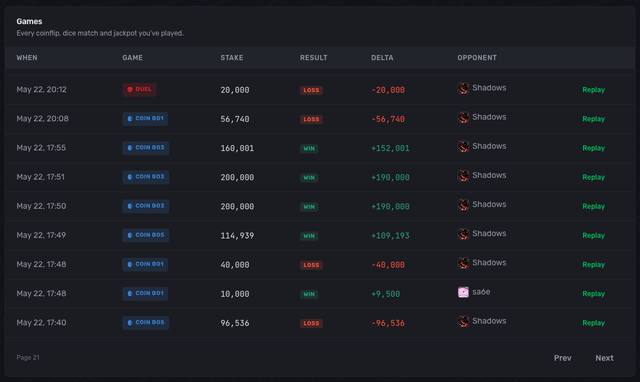
Task: Open Replay for the 40,000 stake game
Action: pyautogui.click(x=593, y=265)
